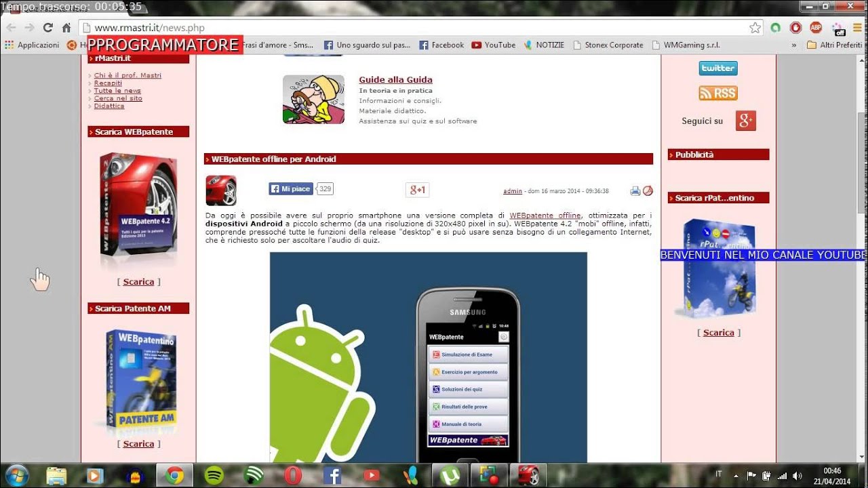The height and width of the screenshot is (488, 868).
Task: Click Scarica under rPatentino box
Action: coord(719,333)
